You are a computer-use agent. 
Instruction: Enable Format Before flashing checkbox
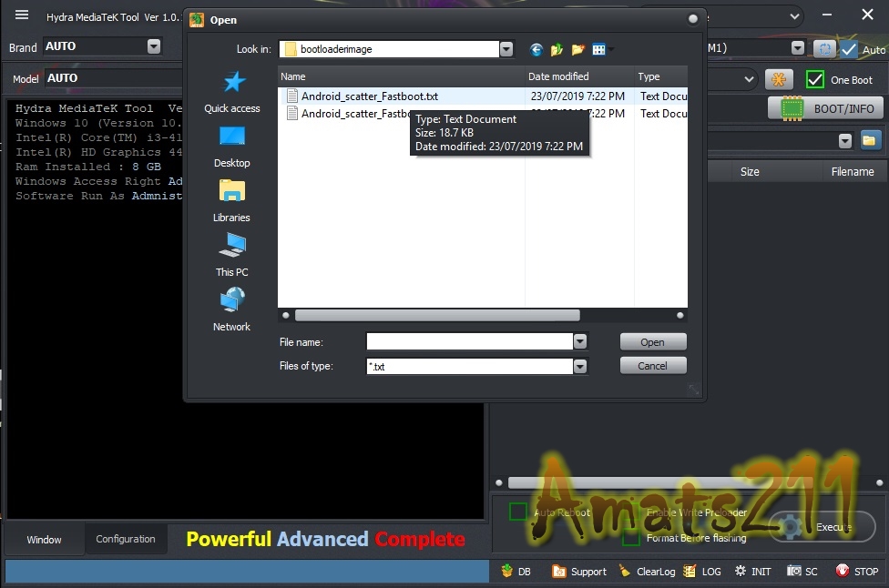coord(631,537)
